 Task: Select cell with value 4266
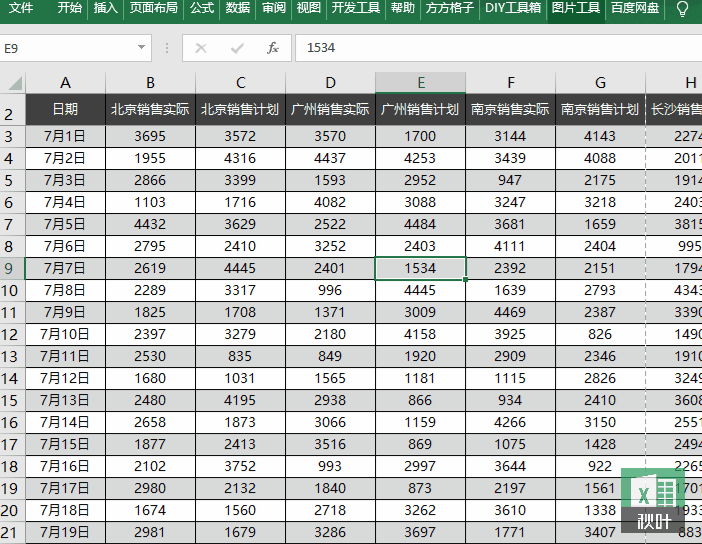[x=510, y=422]
